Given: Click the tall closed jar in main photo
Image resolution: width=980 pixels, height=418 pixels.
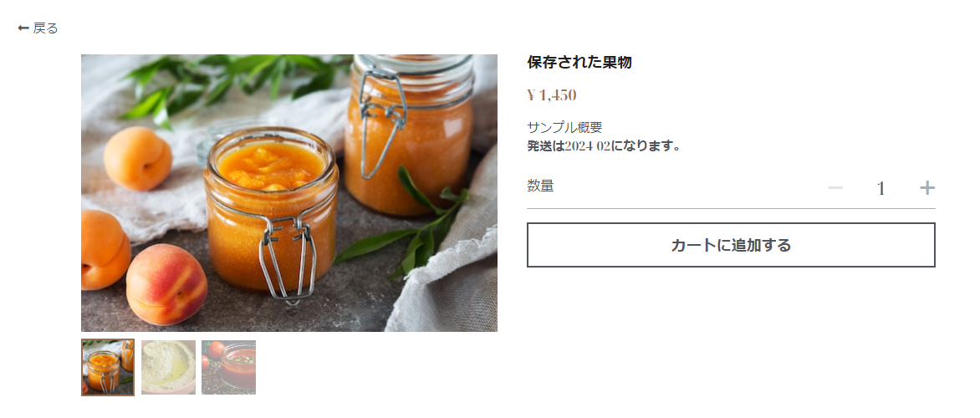Looking at the screenshot, I should 410,135.
